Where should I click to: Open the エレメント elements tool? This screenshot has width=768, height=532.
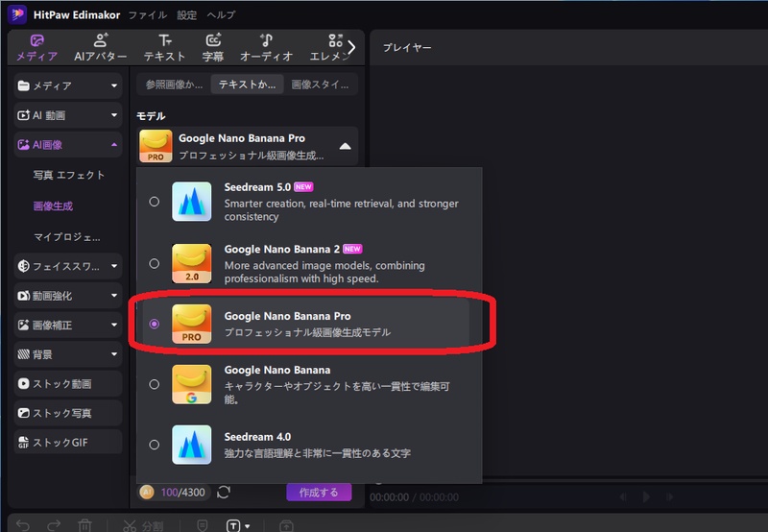coord(328,48)
